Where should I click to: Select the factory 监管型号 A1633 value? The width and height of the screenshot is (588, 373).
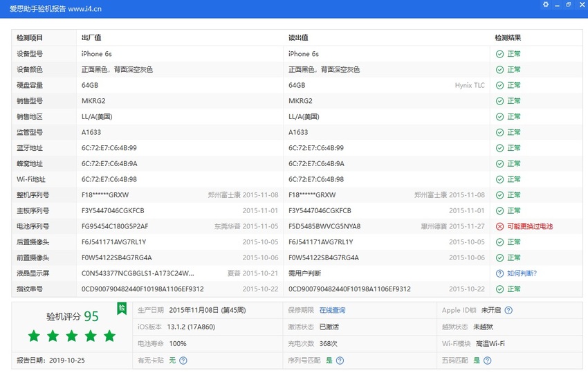[91, 132]
